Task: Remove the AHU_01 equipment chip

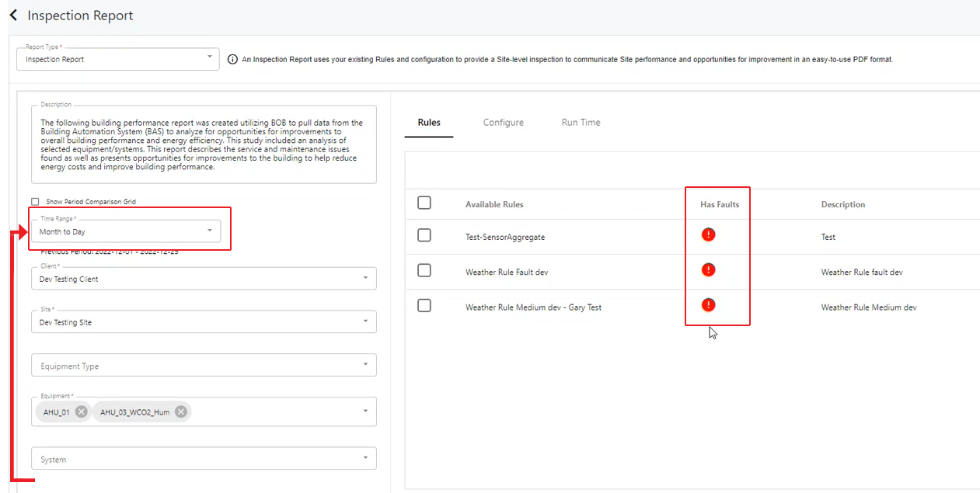Action: pos(82,411)
